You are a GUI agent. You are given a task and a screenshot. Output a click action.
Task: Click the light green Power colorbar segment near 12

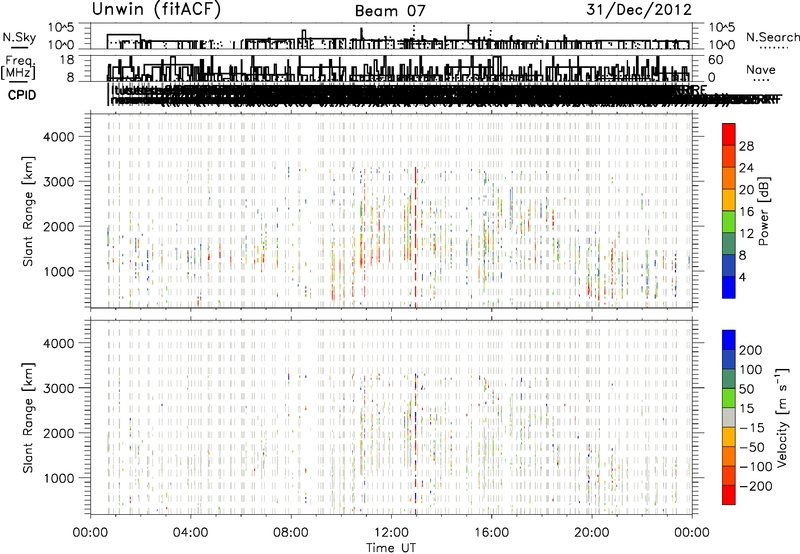[729, 221]
